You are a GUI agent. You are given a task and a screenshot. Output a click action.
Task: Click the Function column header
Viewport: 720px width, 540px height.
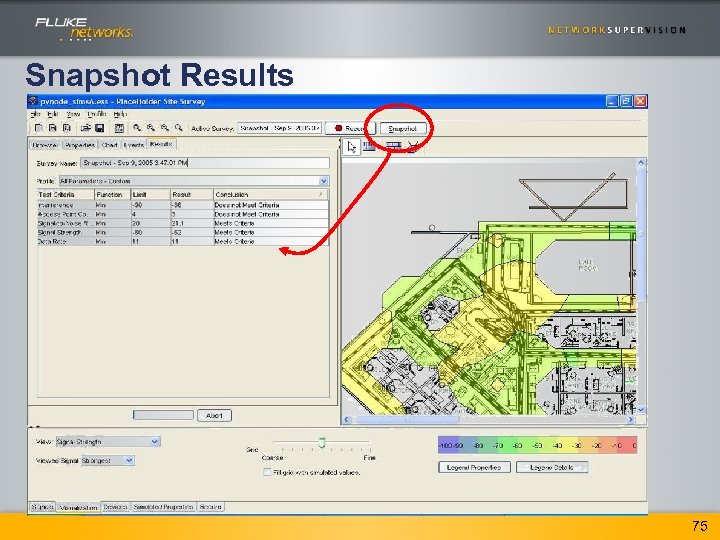pyautogui.click(x=112, y=195)
